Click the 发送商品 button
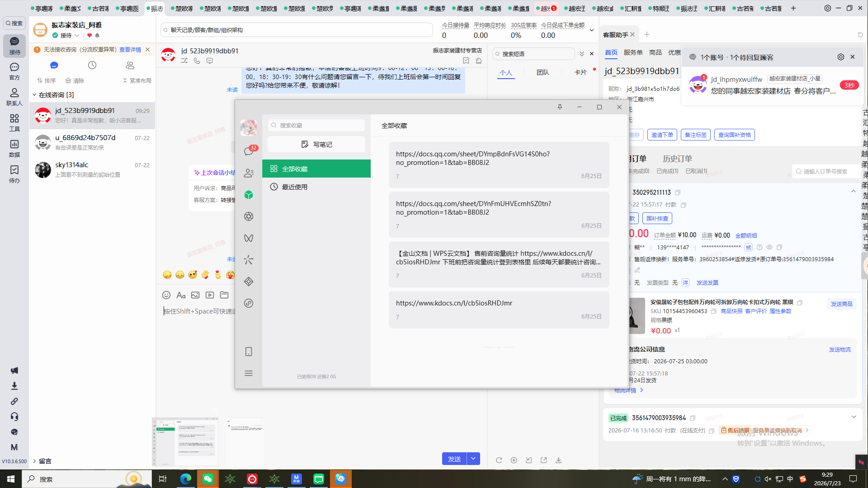Image resolution: width=868 pixels, height=488 pixels. 841,304
